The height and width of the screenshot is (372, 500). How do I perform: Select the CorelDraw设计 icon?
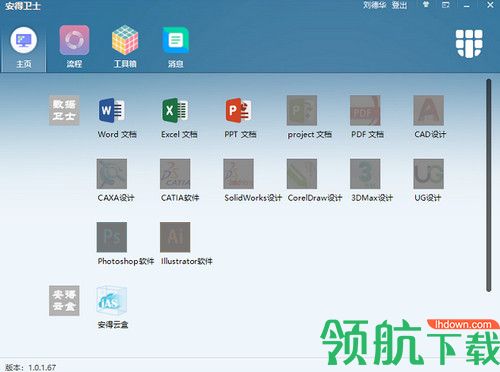point(302,174)
